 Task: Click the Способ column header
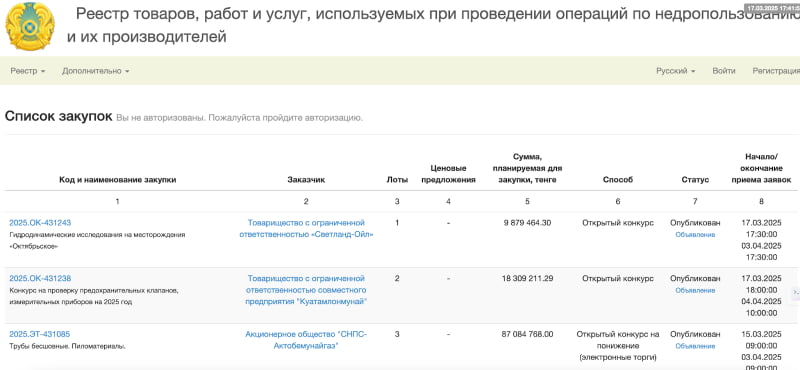[x=617, y=180]
